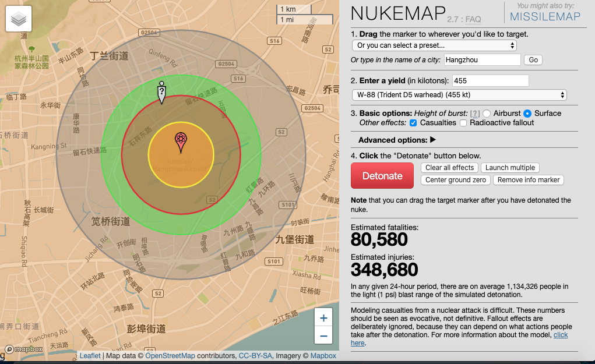Image resolution: width=595 pixels, height=364 pixels.
Task: Click Launch multiple button
Action: pyautogui.click(x=510, y=168)
